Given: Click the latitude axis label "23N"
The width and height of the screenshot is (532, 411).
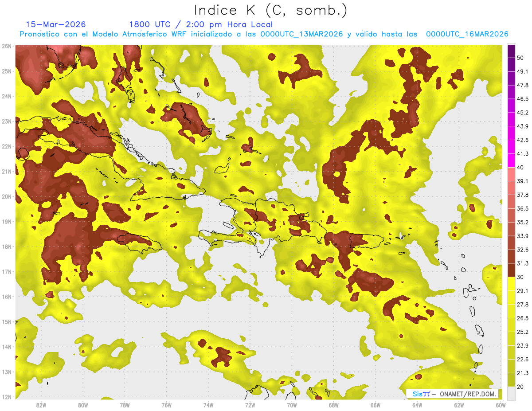Looking at the screenshot, I should [6, 121].
